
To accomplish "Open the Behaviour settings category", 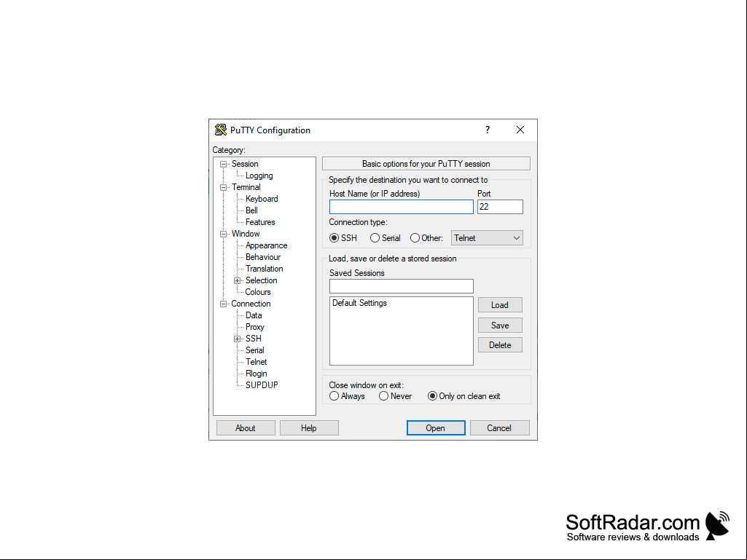I will click(263, 257).
